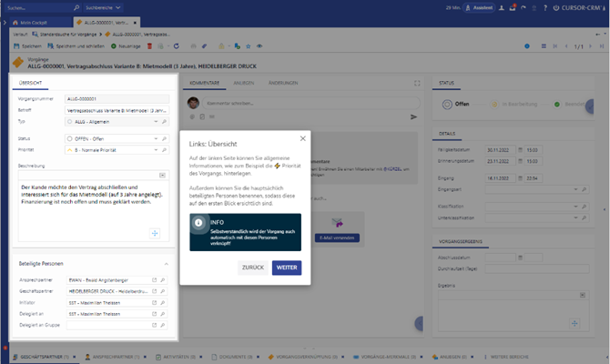Screen dimensions: 610x364
Task: Toggle fullscreen for the comments panel
Action: click(416, 83)
